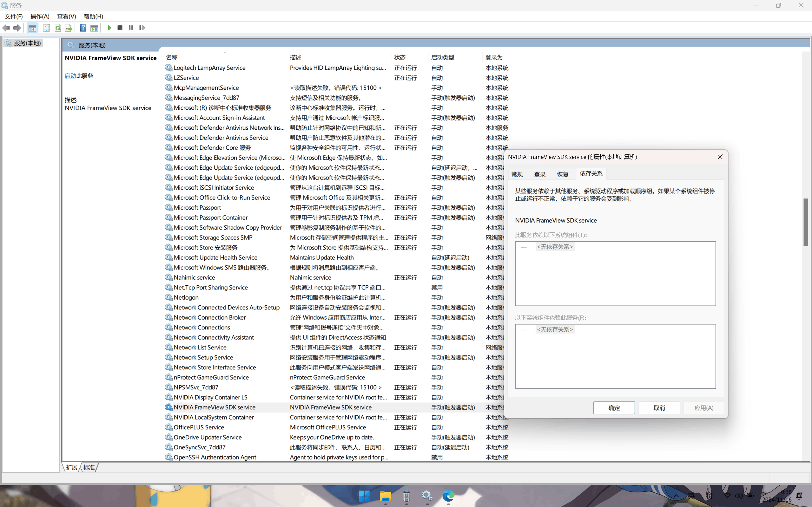Click the green Start Service toolbar icon
812x507 pixels.
coord(109,28)
